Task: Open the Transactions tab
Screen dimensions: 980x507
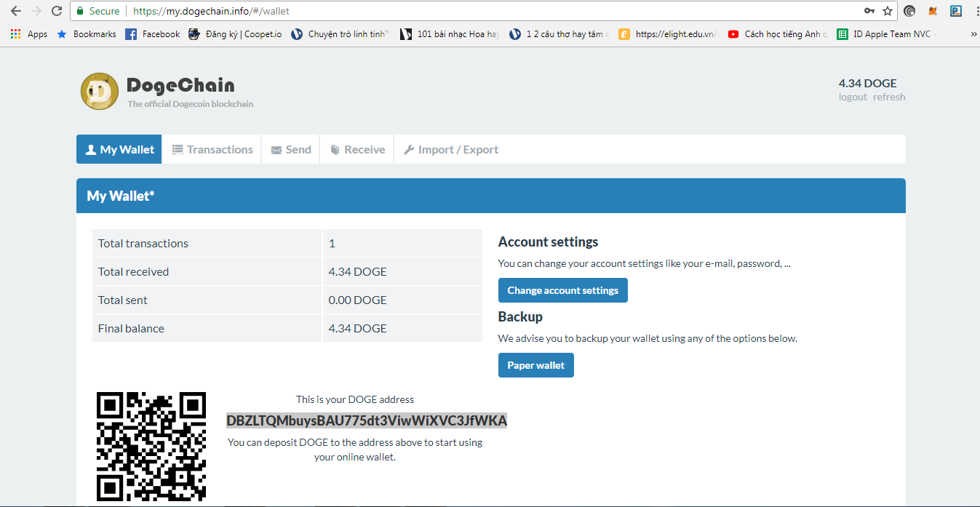Action: (212, 149)
